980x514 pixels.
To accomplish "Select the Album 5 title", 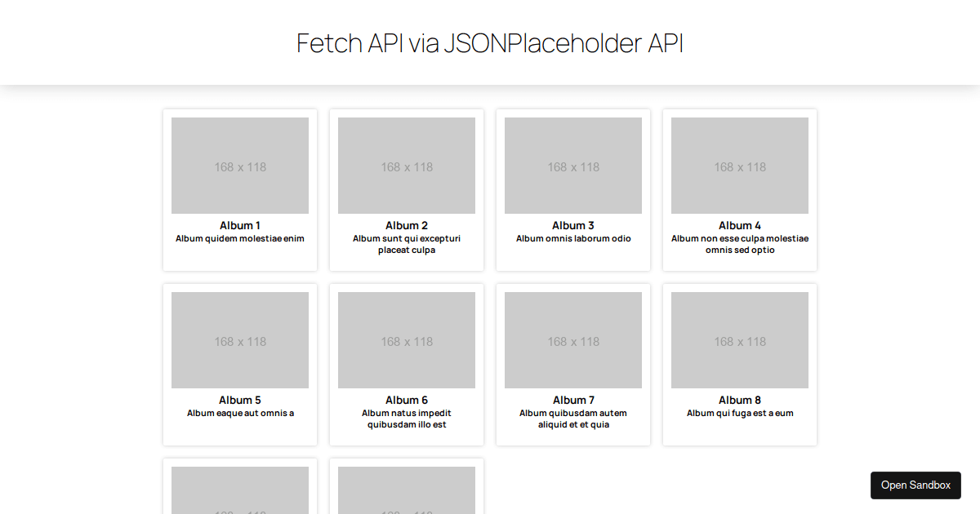I will tap(239, 400).
